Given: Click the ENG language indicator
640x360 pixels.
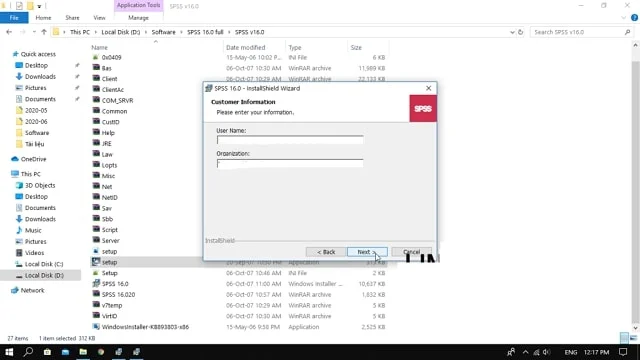Looking at the screenshot, I should tap(571, 352).
